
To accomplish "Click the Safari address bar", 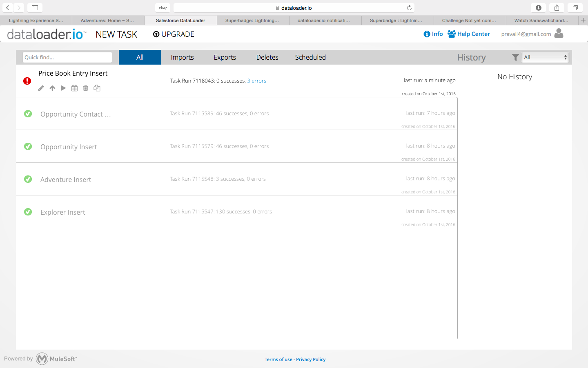I will (x=294, y=8).
